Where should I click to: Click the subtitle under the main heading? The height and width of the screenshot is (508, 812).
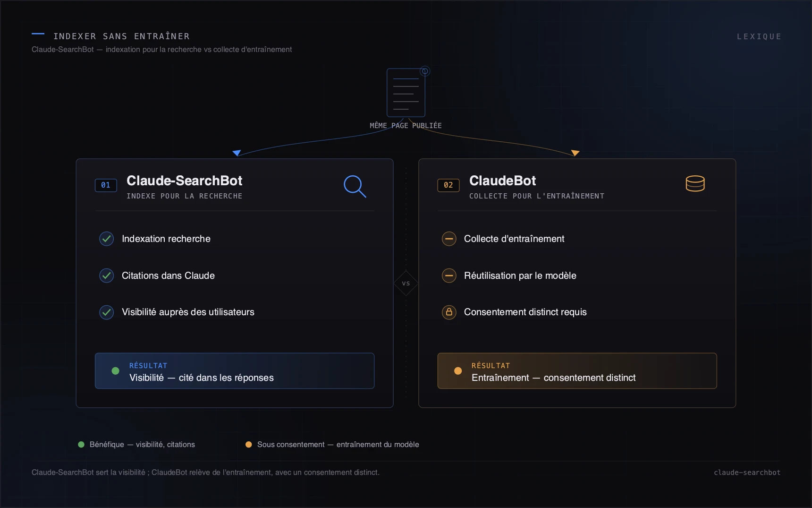(162, 50)
